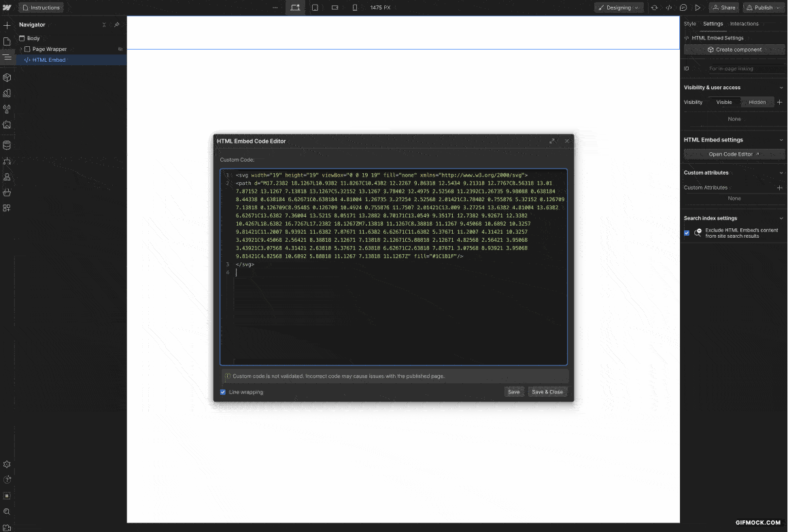Viewport: 788px width, 532px height.
Task: Open the Instructions page tab
Action: pyautogui.click(x=41, y=7)
